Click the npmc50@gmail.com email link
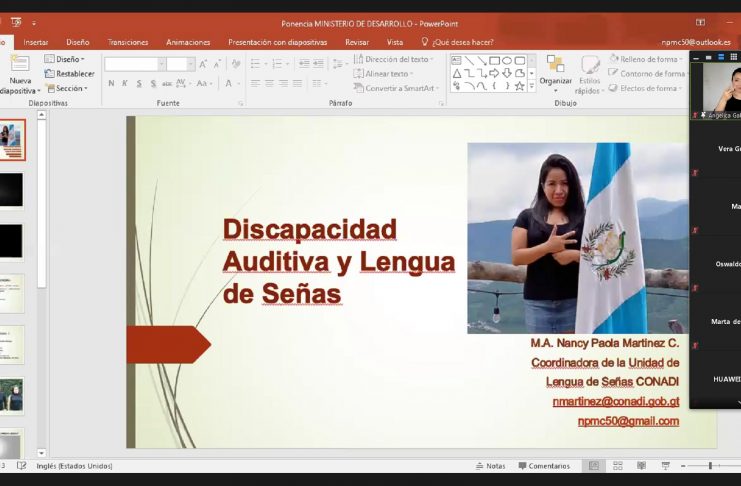 628,421
